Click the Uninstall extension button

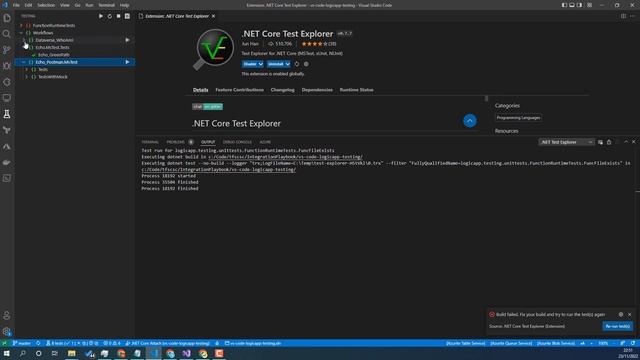click(x=276, y=64)
